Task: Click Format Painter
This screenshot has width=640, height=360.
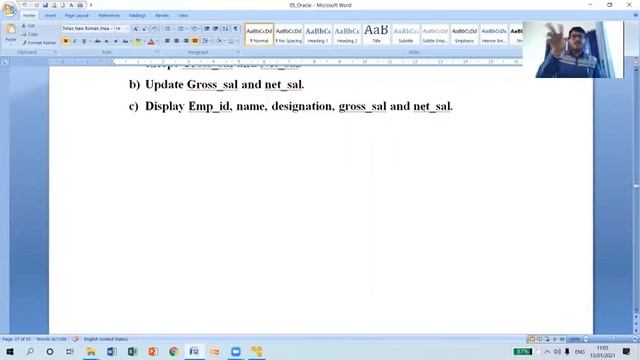Action: click(39, 42)
